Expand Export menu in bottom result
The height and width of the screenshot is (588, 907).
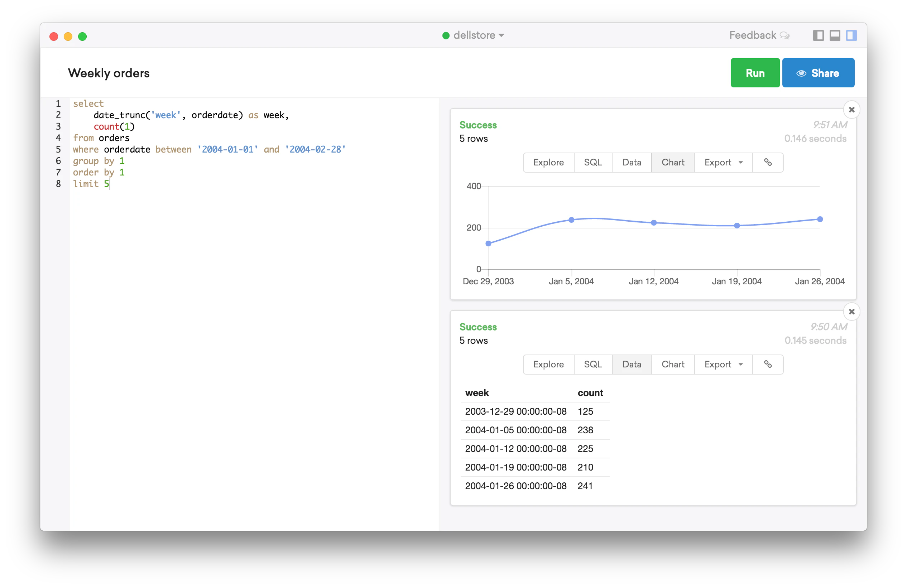[x=723, y=364]
